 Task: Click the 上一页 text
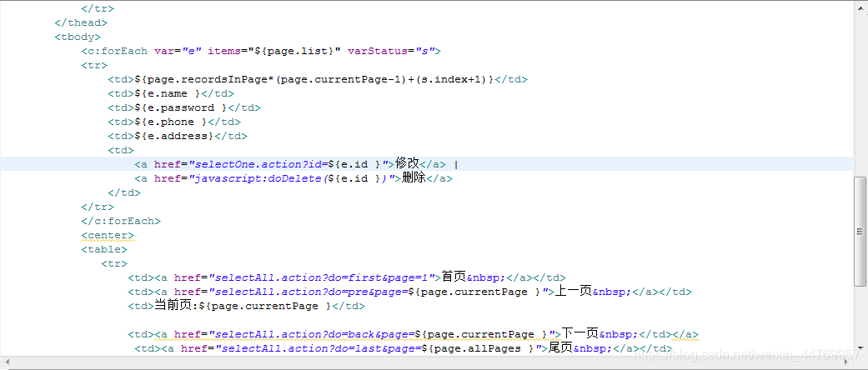click(574, 291)
